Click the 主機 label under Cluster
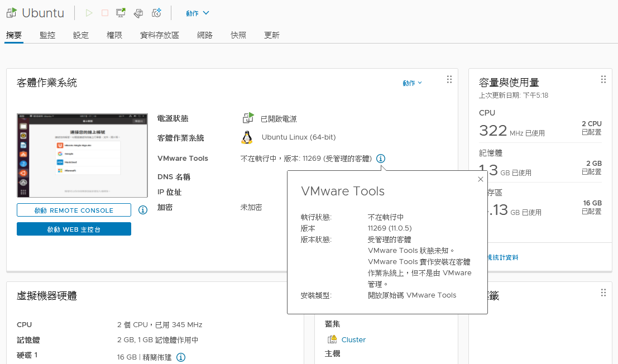The width and height of the screenshot is (618, 364). point(332,354)
